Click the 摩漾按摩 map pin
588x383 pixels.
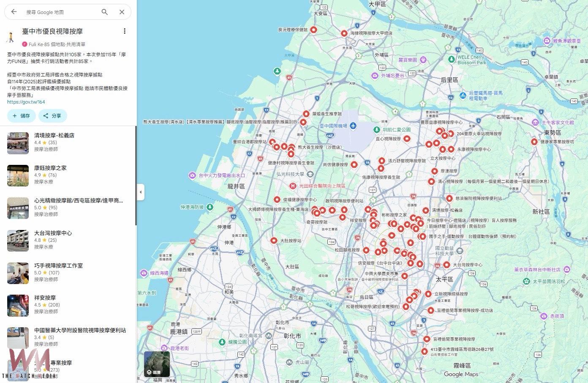click(x=435, y=171)
